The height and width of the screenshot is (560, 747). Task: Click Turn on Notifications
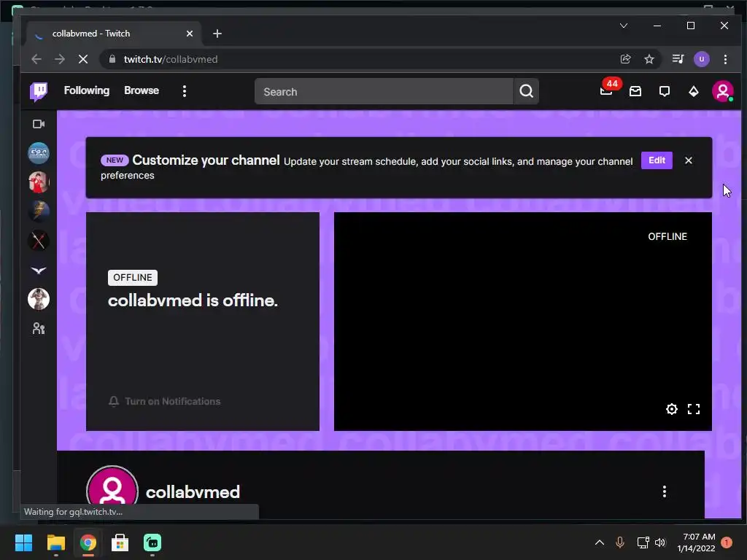tap(164, 402)
